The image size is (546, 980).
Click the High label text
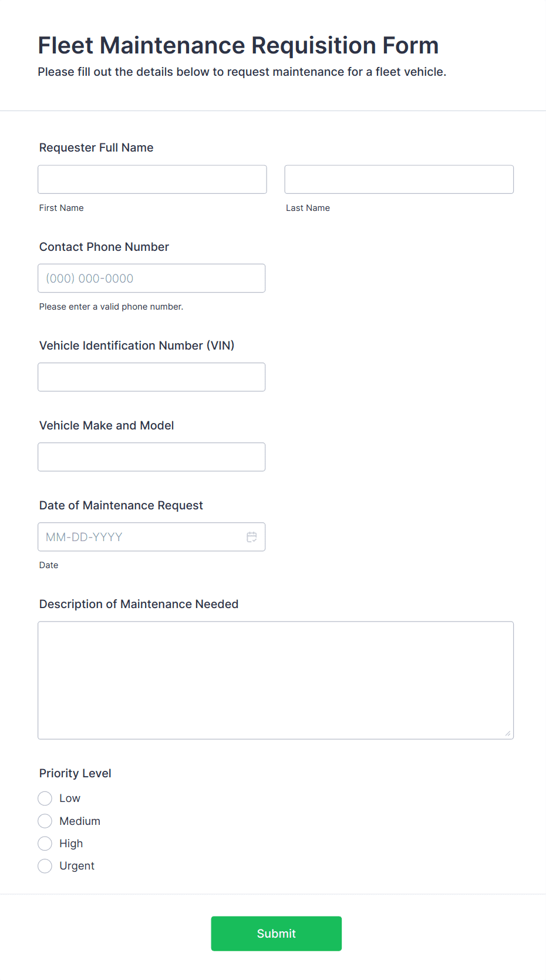[71, 844]
